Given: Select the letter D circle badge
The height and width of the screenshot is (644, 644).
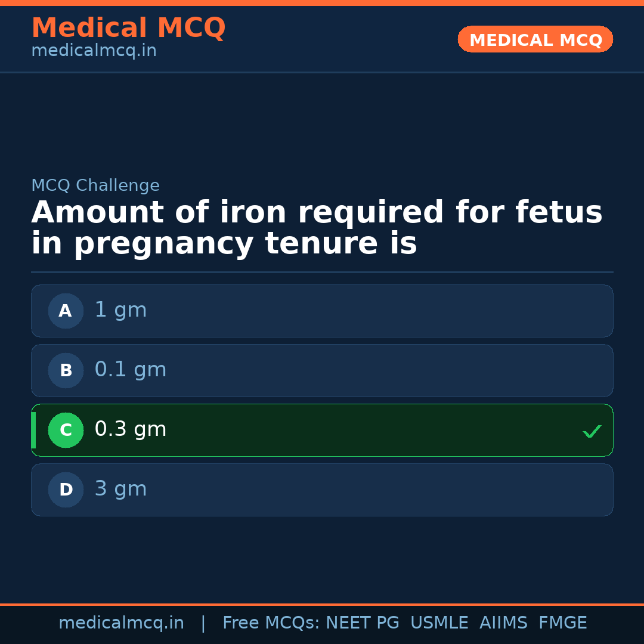Looking at the screenshot, I should click(66, 490).
